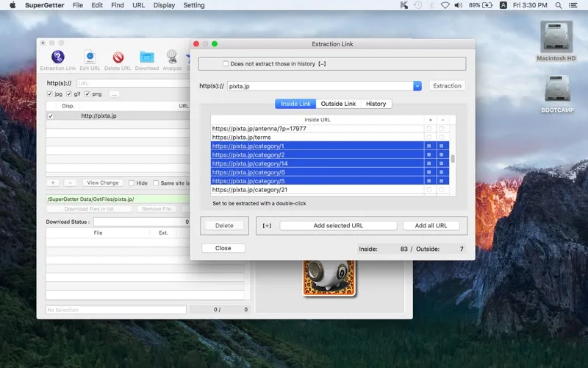The width and height of the screenshot is (588, 368).
Task: Click the K icon in menu bar
Action: pyautogui.click(x=404, y=5)
